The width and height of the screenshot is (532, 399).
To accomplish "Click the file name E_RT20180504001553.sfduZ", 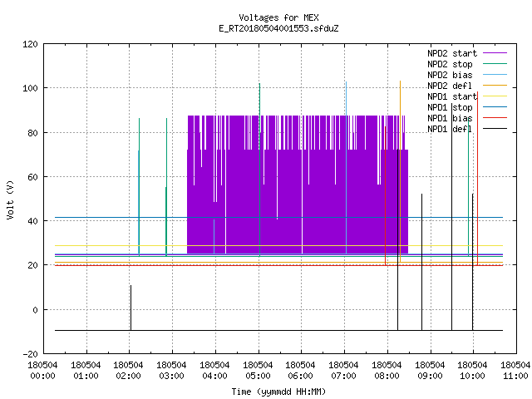I will coord(278,28).
